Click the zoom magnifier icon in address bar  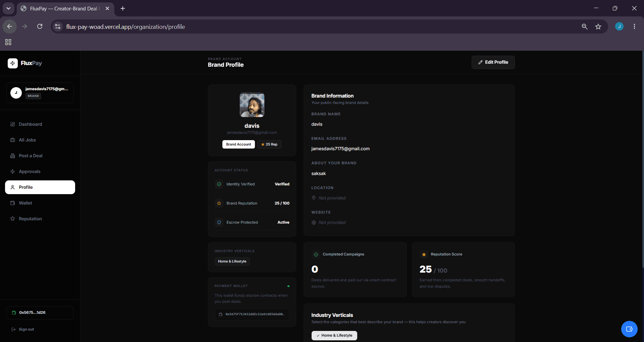tap(584, 26)
